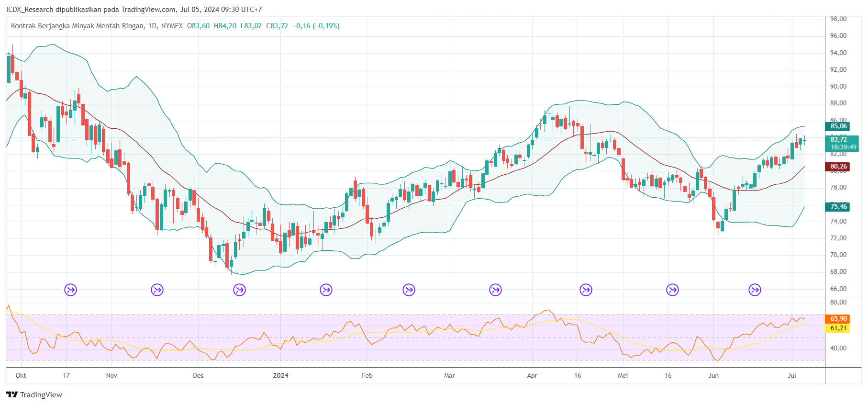Screen dimensions: 868x405
Task: Click the 'Apr' date label on time axis
Action: tap(532, 375)
